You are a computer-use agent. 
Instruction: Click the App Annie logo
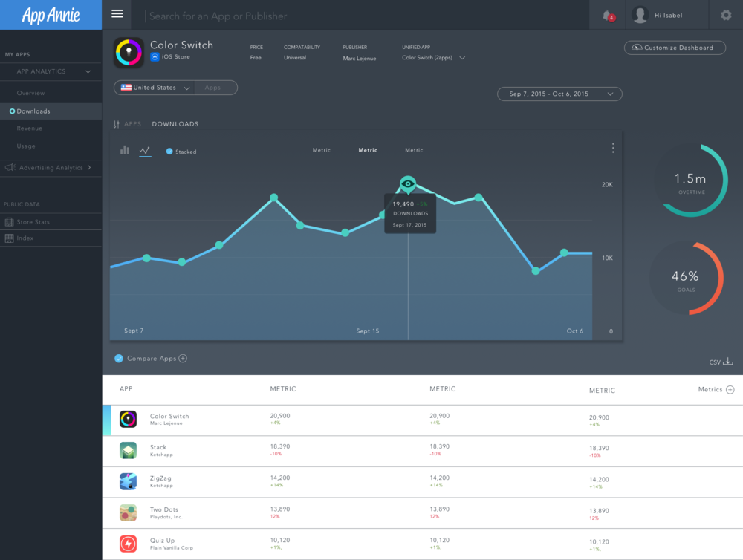click(x=51, y=15)
